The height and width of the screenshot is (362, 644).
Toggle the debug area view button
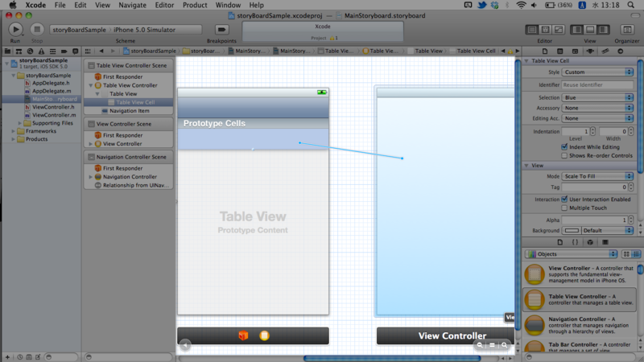point(590,30)
